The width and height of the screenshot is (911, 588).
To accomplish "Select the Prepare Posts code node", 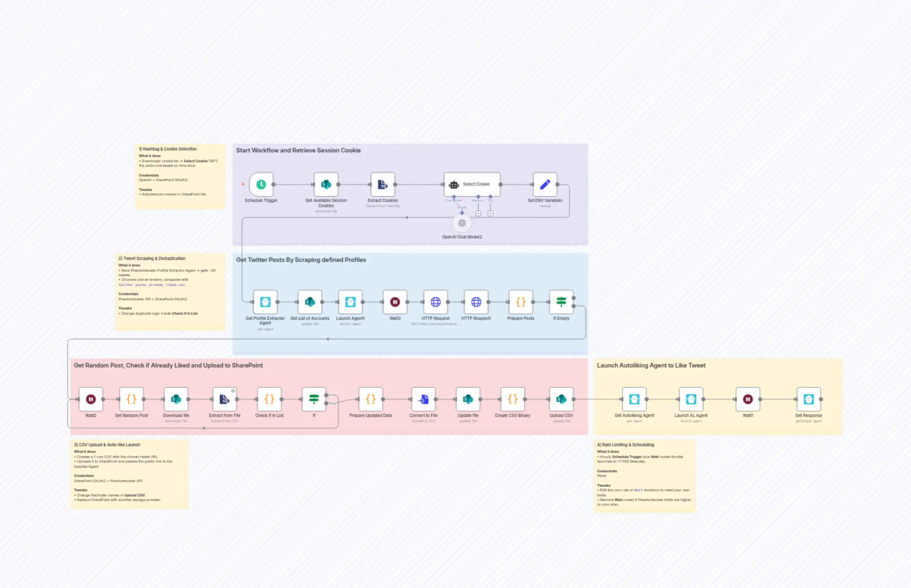I will tap(520, 302).
